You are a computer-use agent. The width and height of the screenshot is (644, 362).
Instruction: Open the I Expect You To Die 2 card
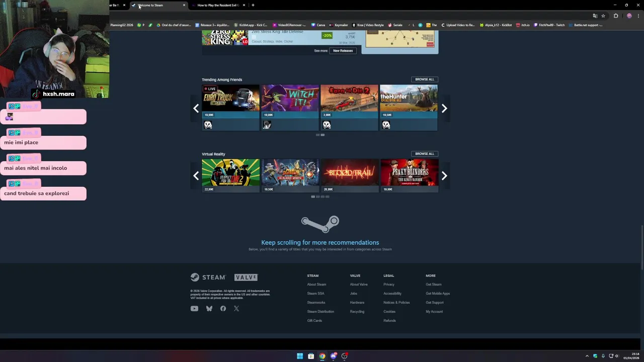[x=231, y=175]
